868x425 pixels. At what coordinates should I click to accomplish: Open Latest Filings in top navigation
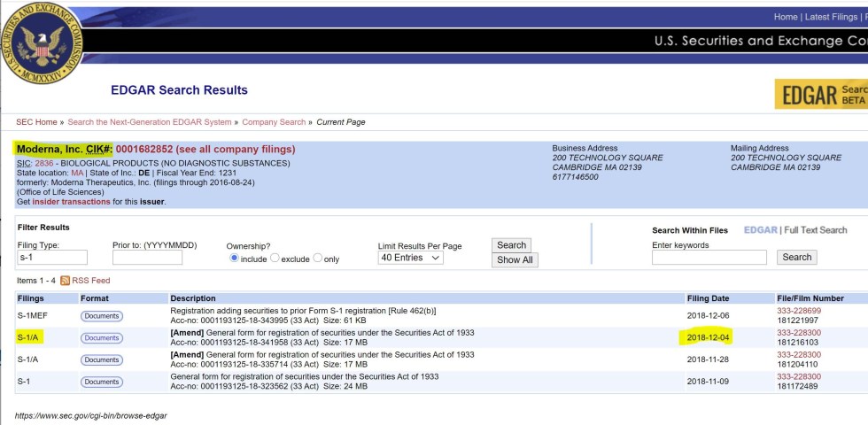pos(831,17)
